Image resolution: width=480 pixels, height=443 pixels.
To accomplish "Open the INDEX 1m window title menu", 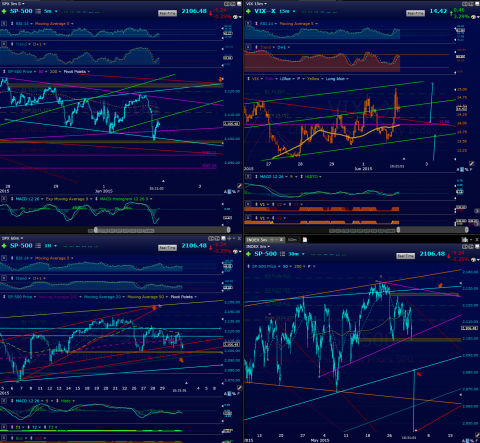I will point(258,247).
